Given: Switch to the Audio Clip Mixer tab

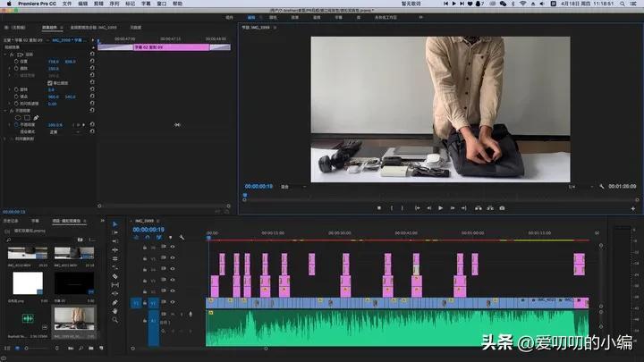Looking at the screenshot, I should 93,28.
